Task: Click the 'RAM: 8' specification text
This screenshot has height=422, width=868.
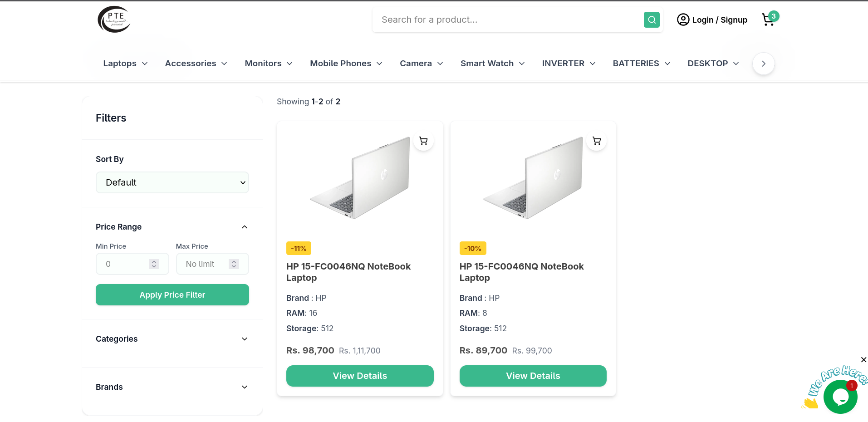Action: tap(473, 313)
